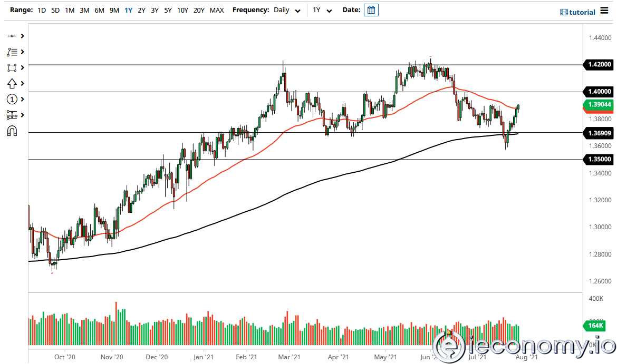Viewport: 617px width, 364px height.
Task: Open the Frequency Daily dropdown
Action: point(287,10)
